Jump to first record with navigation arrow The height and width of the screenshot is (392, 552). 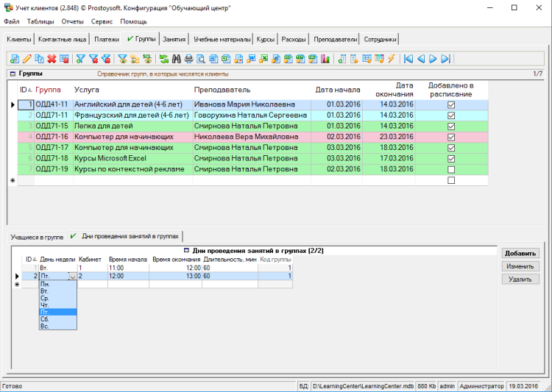pyautogui.click(x=408, y=59)
